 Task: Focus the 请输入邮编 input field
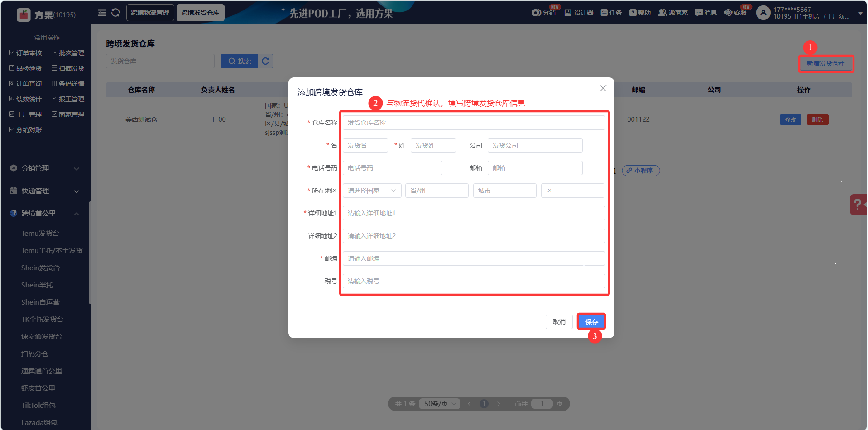474,258
